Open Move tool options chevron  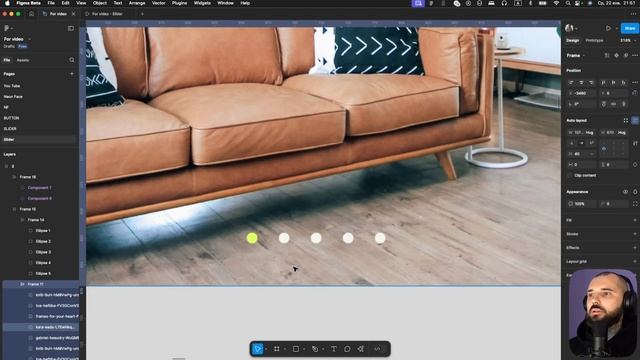(266, 349)
